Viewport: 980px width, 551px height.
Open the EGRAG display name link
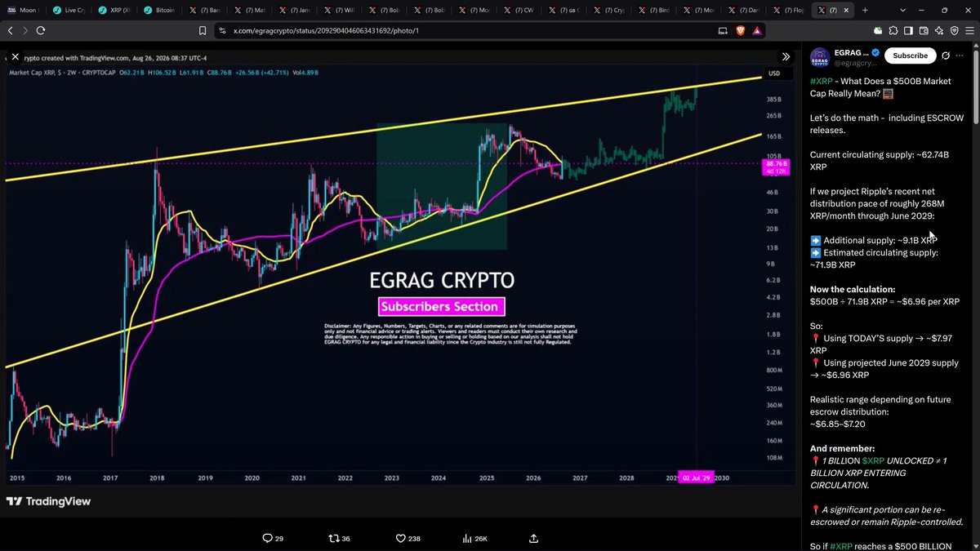851,51
